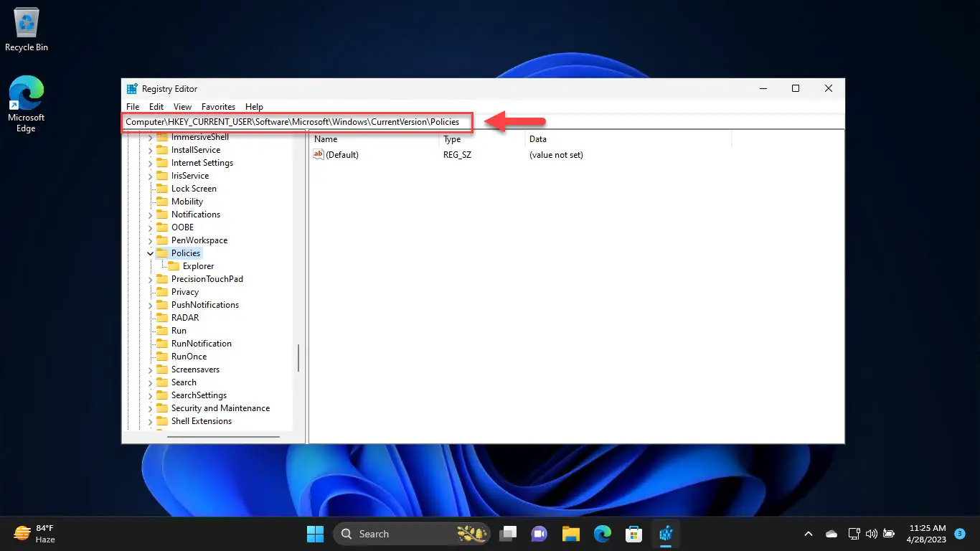The height and width of the screenshot is (551, 980).
Task: Click the REG_SZ type cell
Action: (457, 154)
